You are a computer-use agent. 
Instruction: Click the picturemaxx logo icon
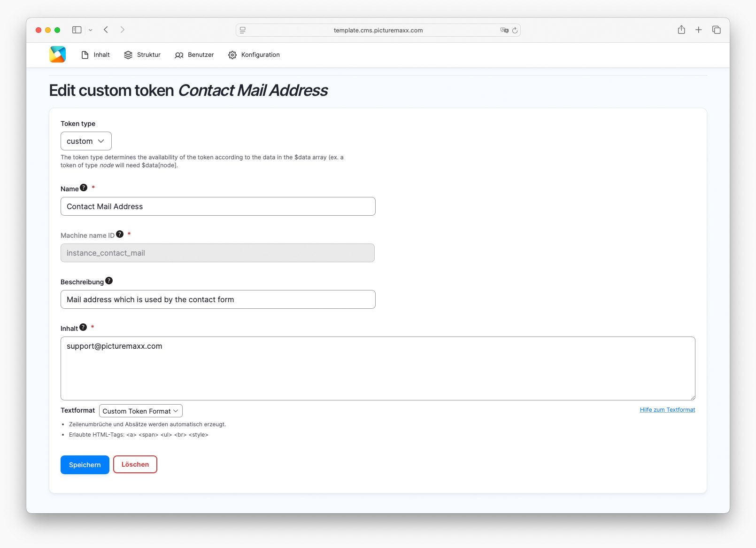[x=56, y=55]
